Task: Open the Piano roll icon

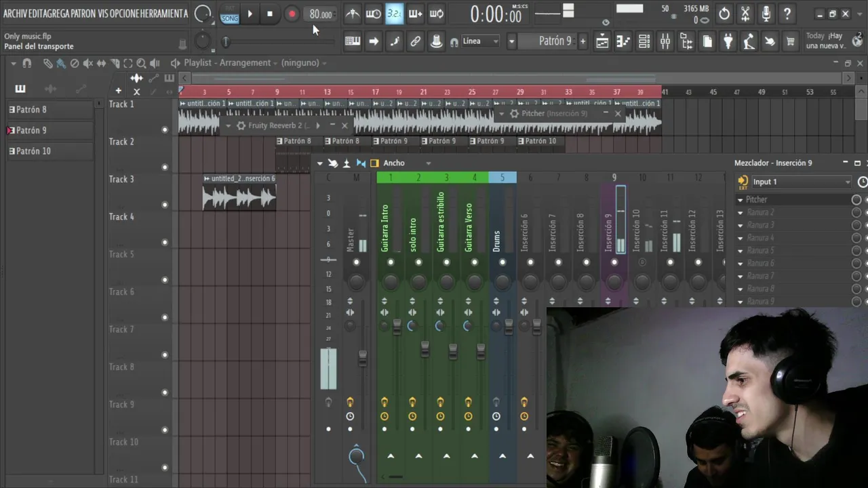Action: pos(623,41)
